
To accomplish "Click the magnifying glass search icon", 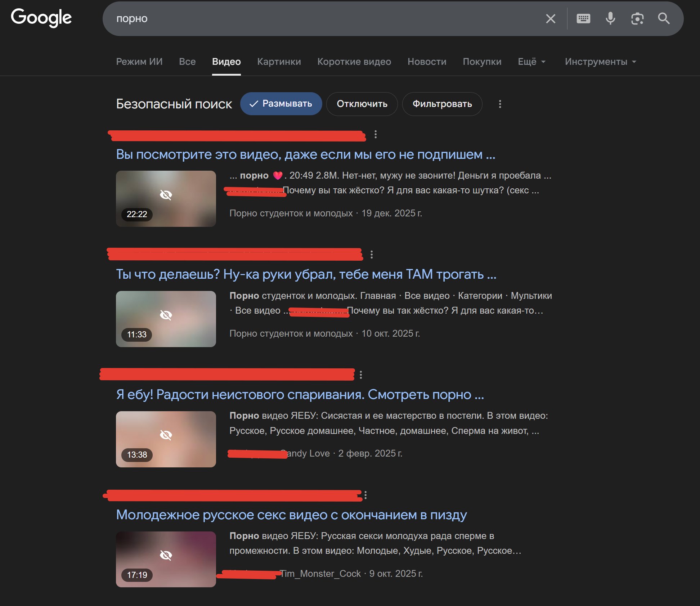I will (664, 18).
